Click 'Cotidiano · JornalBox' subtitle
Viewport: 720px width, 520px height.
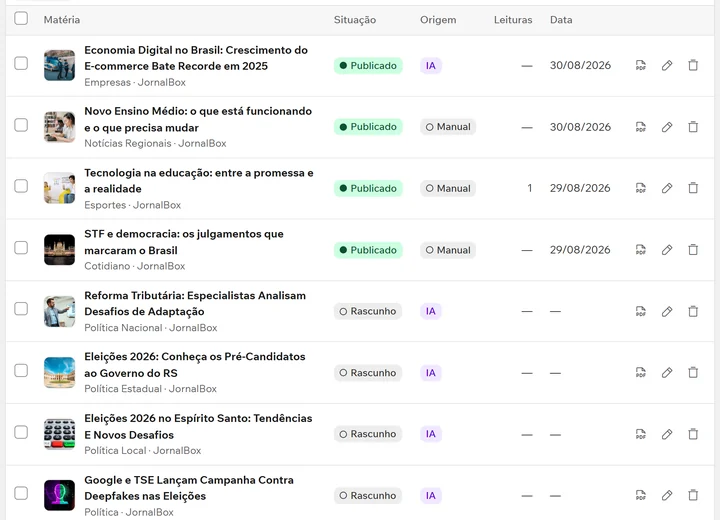pyautogui.click(x=135, y=266)
